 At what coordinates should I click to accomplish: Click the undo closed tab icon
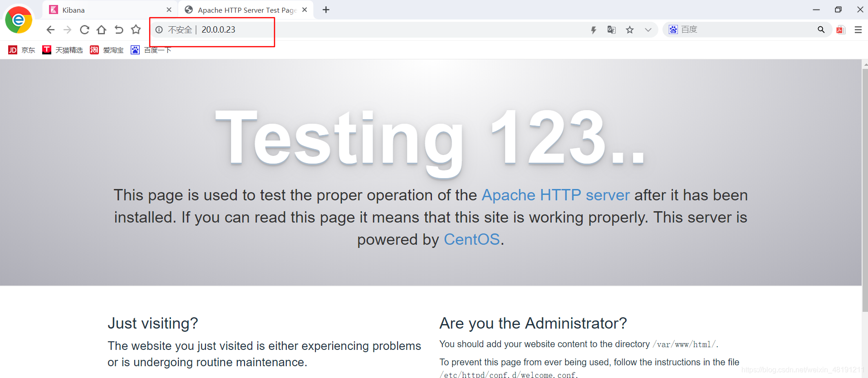[x=119, y=30]
